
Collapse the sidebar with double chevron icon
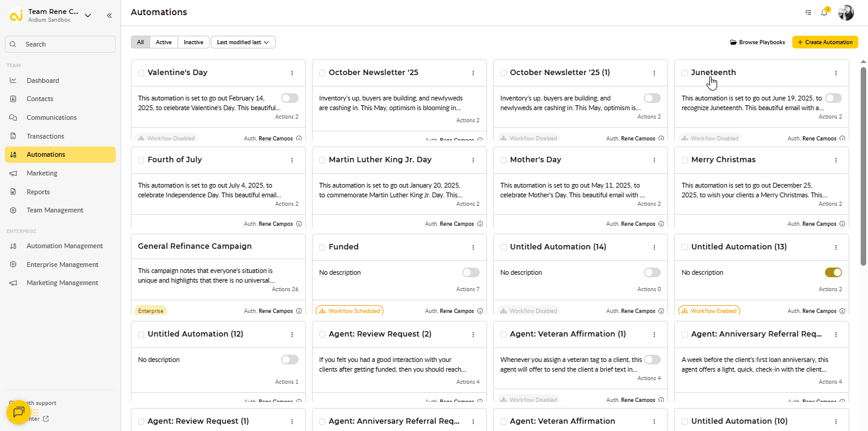click(109, 16)
